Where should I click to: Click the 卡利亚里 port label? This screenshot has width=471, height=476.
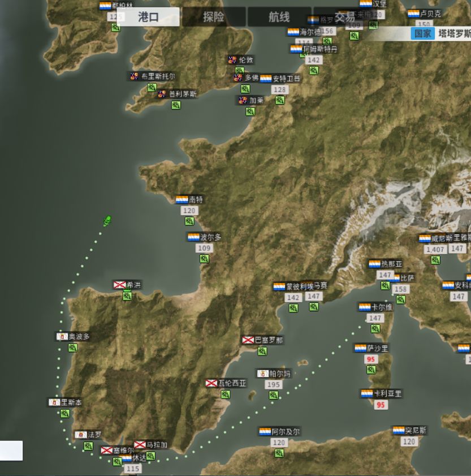point(382,394)
